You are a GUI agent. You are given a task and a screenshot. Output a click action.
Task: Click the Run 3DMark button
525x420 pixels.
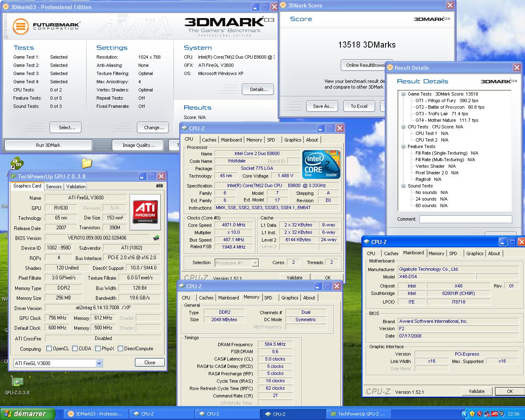(48, 145)
